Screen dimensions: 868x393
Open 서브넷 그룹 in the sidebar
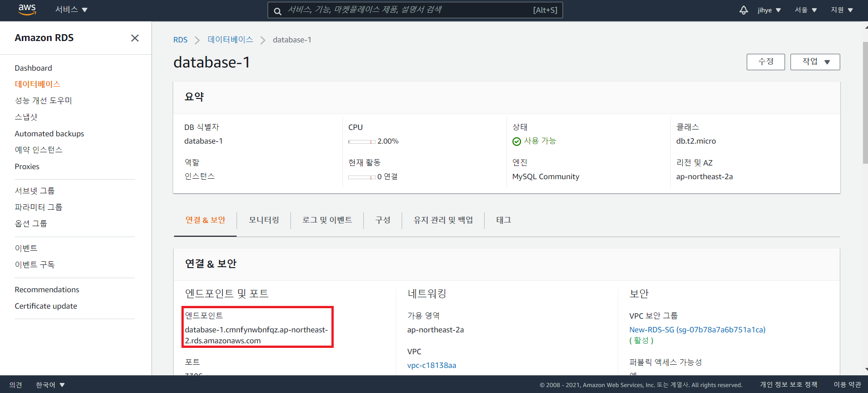point(34,191)
